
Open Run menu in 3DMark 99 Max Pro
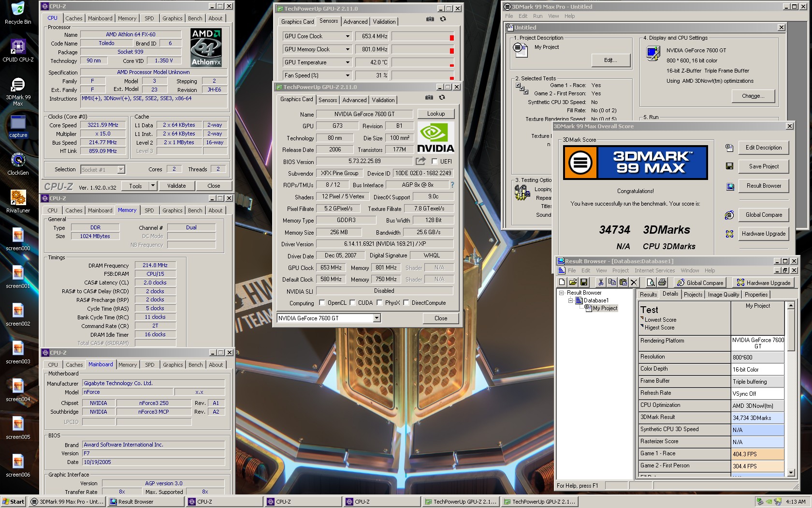point(537,16)
